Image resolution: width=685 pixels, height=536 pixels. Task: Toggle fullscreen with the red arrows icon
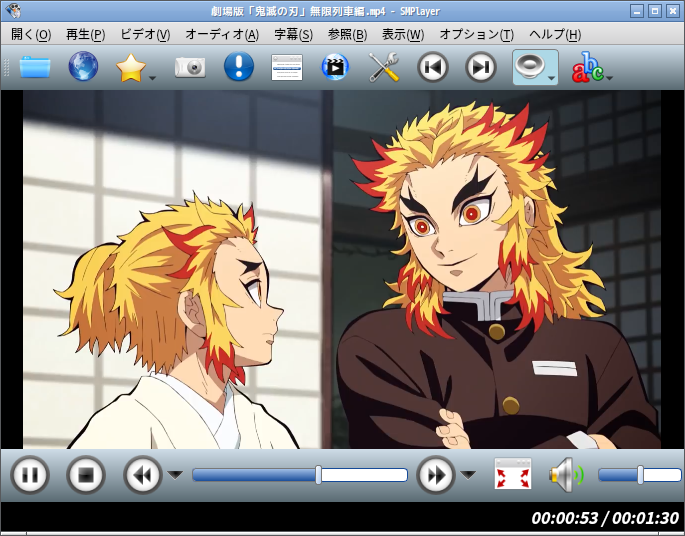point(513,474)
